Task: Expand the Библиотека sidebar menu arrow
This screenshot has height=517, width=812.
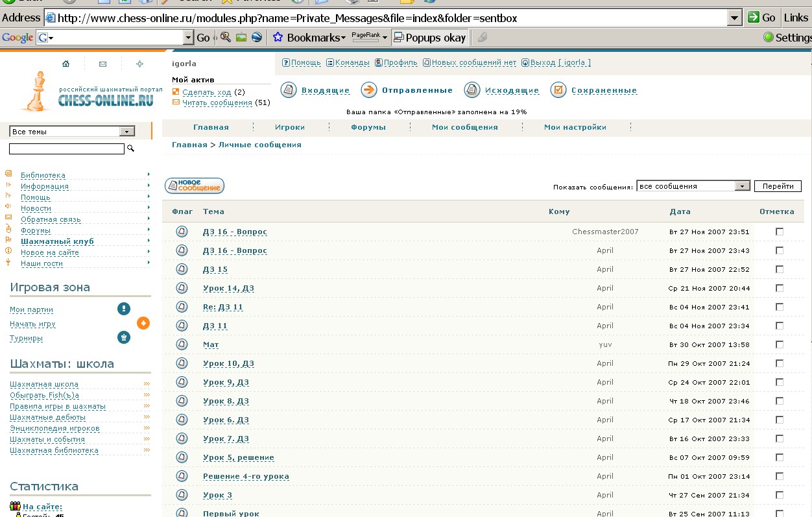Action: pyautogui.click(x=149, y=174)
